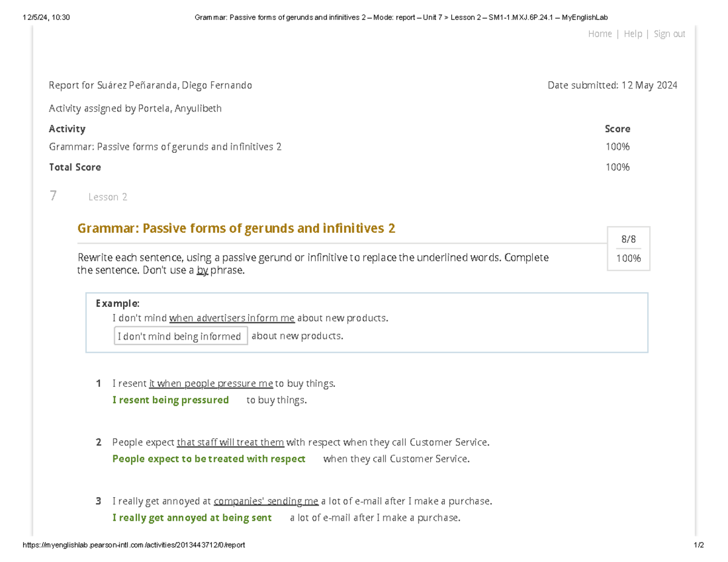
Task: Click underlined "companies' sending me" phrase
Action: point(266,501)
